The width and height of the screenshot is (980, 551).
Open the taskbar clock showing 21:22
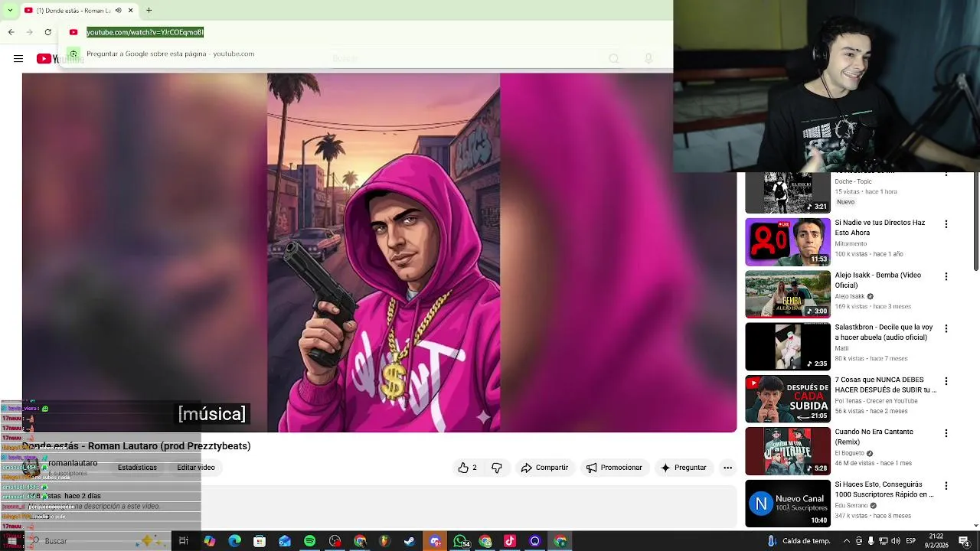[936, 541]
